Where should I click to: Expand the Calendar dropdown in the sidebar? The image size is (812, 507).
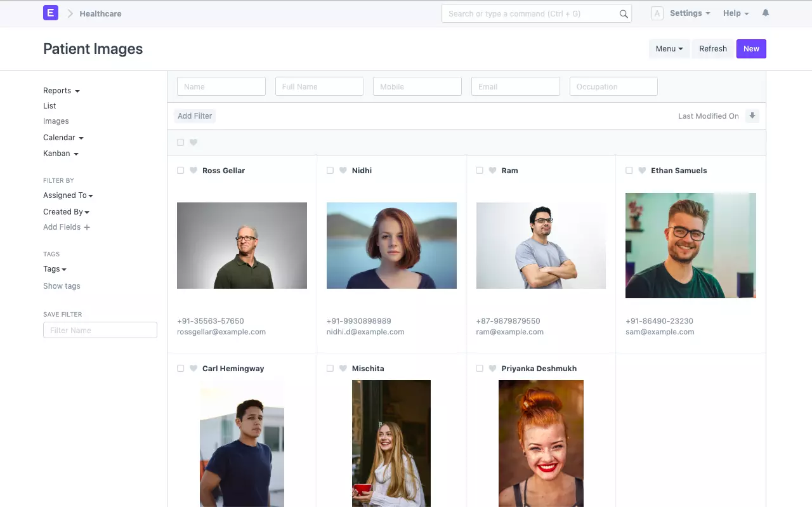63,137
